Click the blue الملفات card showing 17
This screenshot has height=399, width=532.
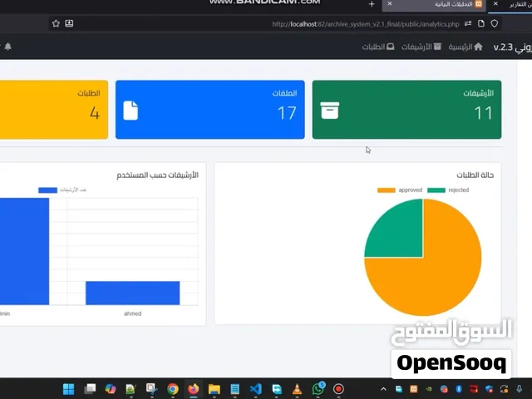tap(210, 110)
